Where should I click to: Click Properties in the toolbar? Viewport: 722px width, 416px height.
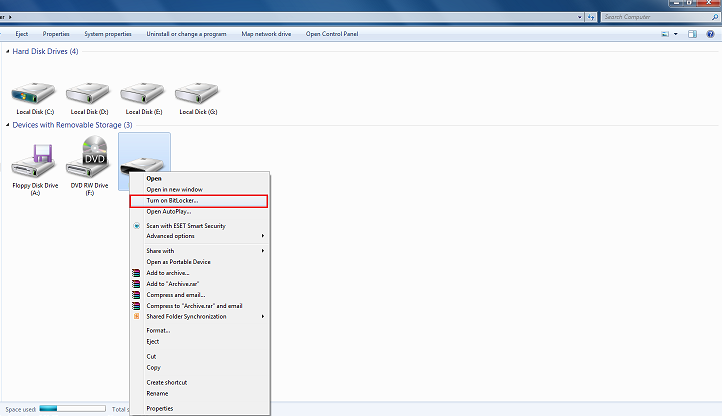[56, 34]
